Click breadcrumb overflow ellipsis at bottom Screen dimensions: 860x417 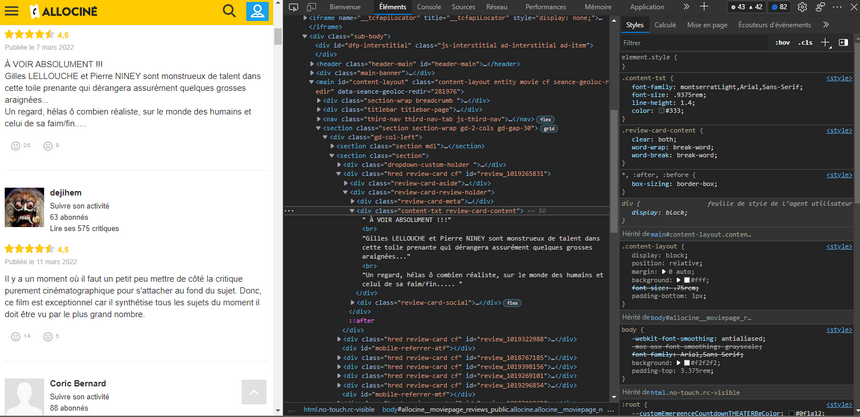(x=292, y=409)
